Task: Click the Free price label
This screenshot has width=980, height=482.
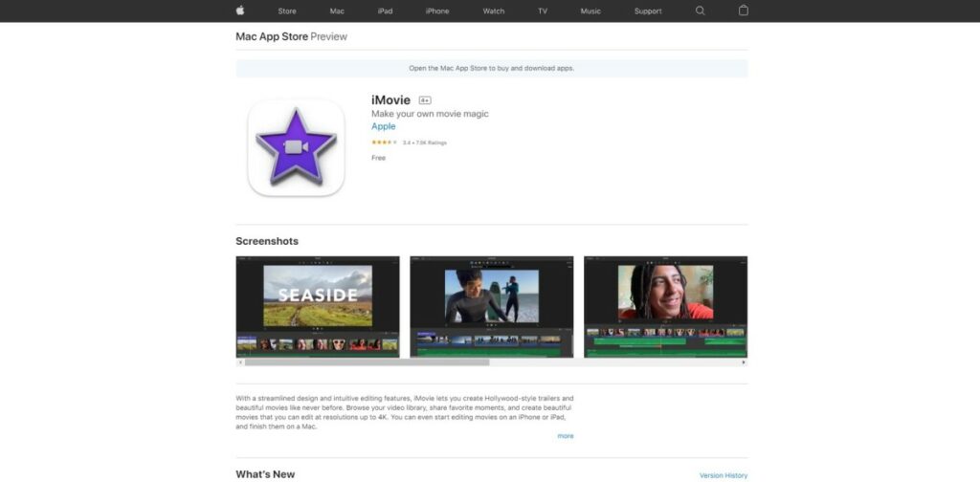Action: coord(378,158)
